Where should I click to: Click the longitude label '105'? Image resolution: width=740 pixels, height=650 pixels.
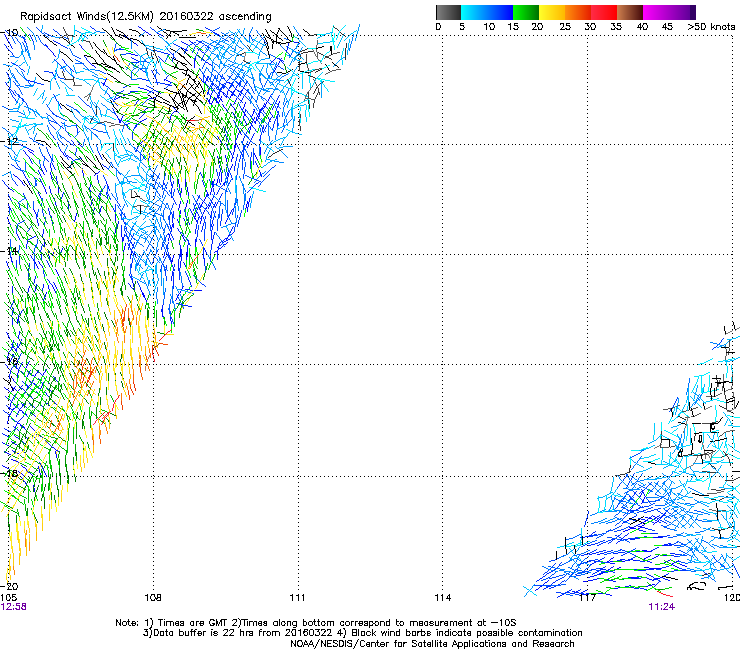[8, 598]
